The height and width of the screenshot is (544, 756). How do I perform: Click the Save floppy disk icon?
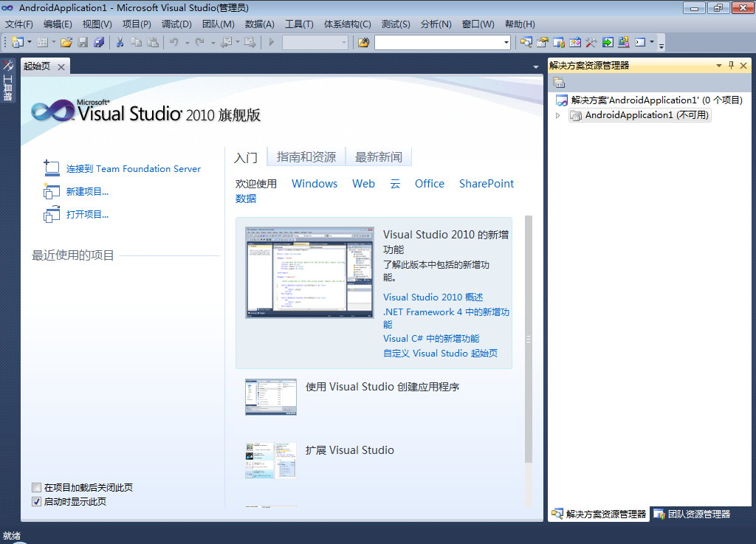83,42
